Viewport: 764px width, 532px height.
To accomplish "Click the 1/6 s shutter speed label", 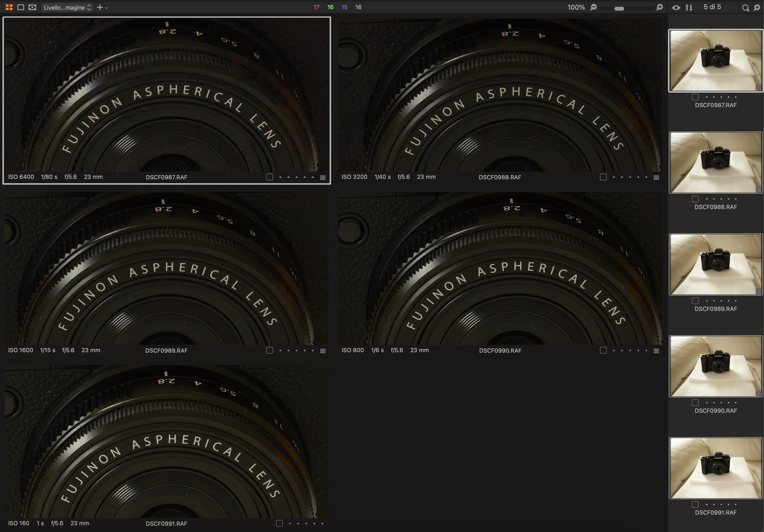I will click(x=377, y=350).
